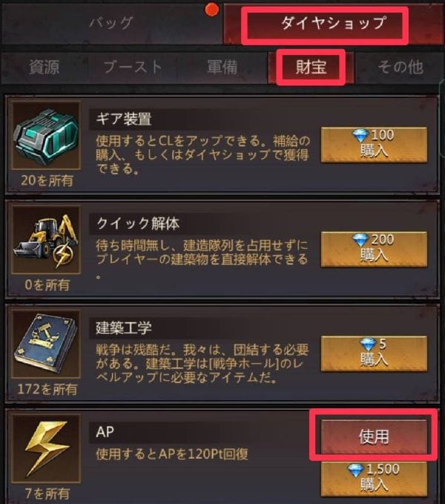Click the red 使用 button for AP
Screen dimensions: 445x504
374,436
